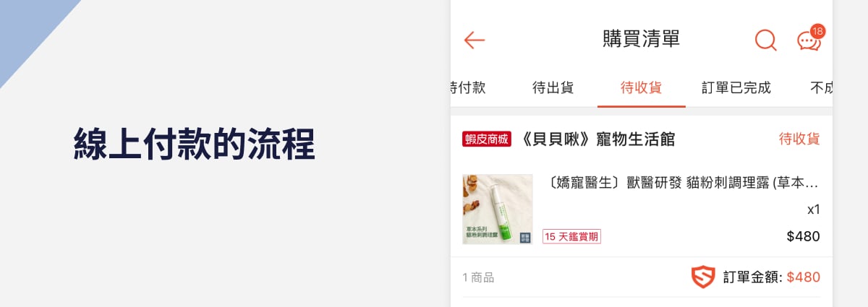Switch to 待付款 tab

pyautogui.click(x=468, y=88)
